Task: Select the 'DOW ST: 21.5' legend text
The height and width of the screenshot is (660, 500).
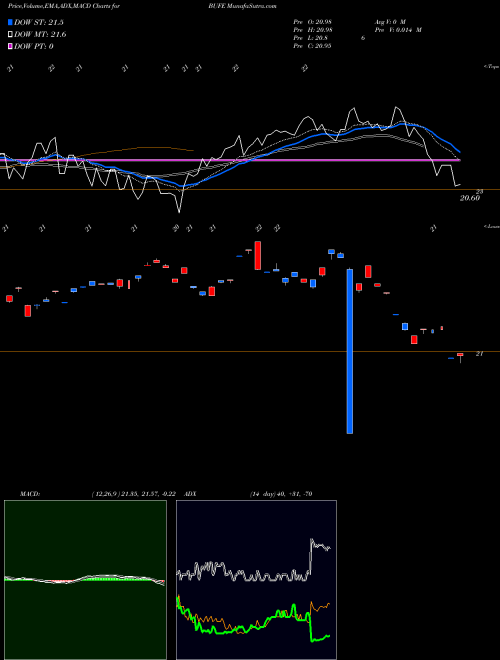Action: click(x=39, y=22)
